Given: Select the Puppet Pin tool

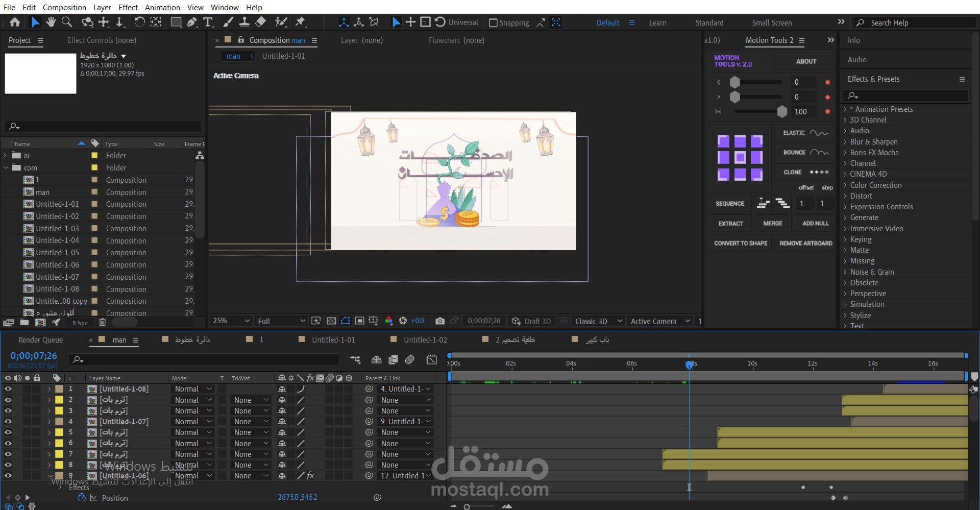Looking at the screenshot, I should tap(300, 22).
